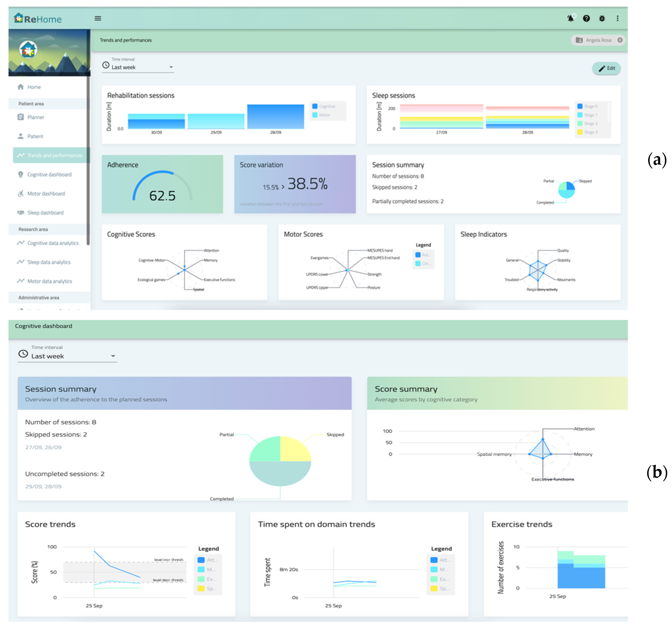Click the sidebar vertical scrollbar
672x629 pixels.
tap(88, 135)
